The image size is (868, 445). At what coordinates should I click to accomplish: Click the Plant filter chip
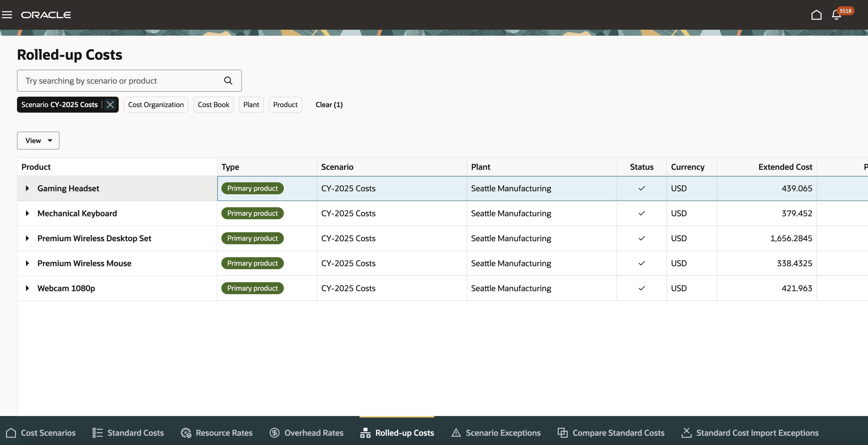[x=251, y=105]
